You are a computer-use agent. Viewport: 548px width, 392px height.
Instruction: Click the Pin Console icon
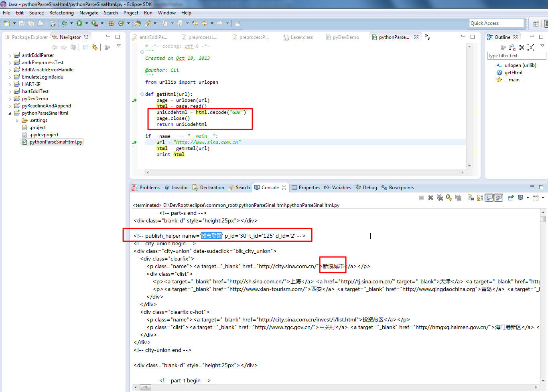(511, 198)
